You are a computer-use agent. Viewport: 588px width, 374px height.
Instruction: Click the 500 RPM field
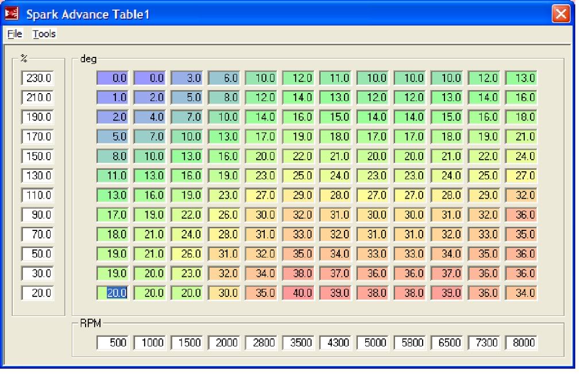tap(113, 342)
